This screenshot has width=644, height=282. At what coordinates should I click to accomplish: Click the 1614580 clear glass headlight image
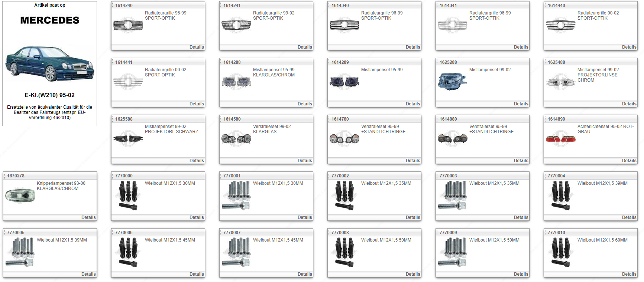(236, 139)
